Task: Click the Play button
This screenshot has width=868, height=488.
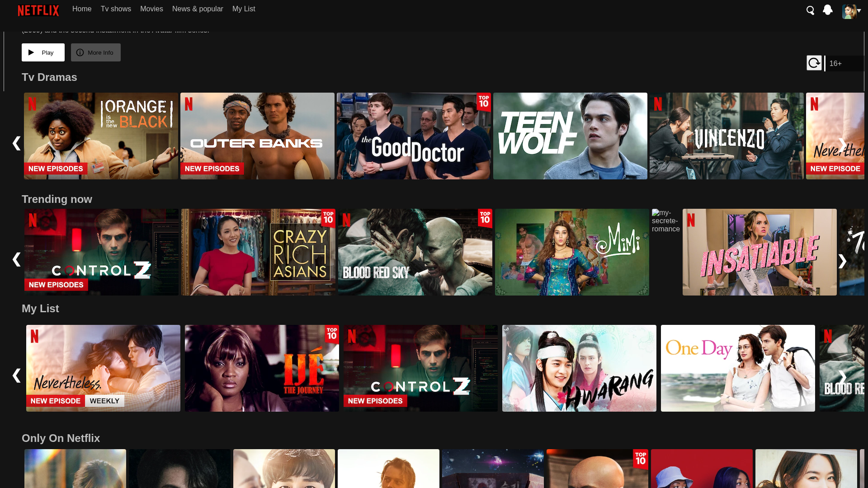Action: coord(43,52)
